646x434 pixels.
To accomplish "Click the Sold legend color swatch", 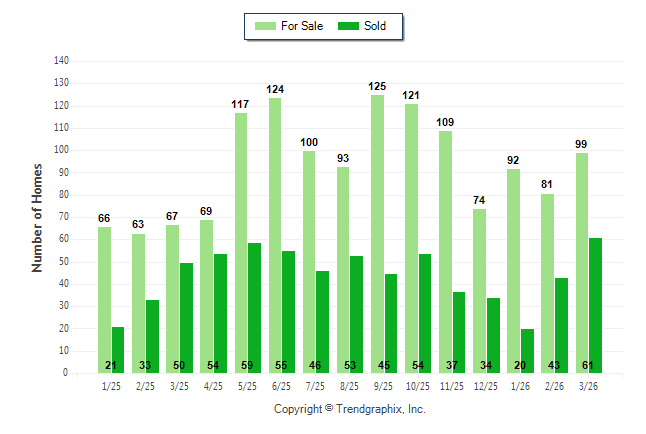I will (349, 26).
